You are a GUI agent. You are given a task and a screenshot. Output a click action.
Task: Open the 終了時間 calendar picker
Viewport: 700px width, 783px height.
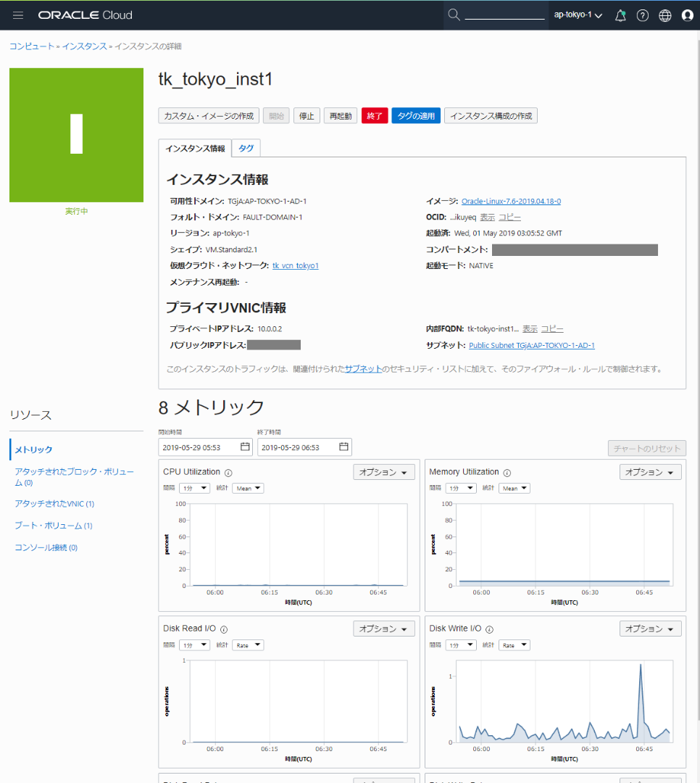pos(341,447)
